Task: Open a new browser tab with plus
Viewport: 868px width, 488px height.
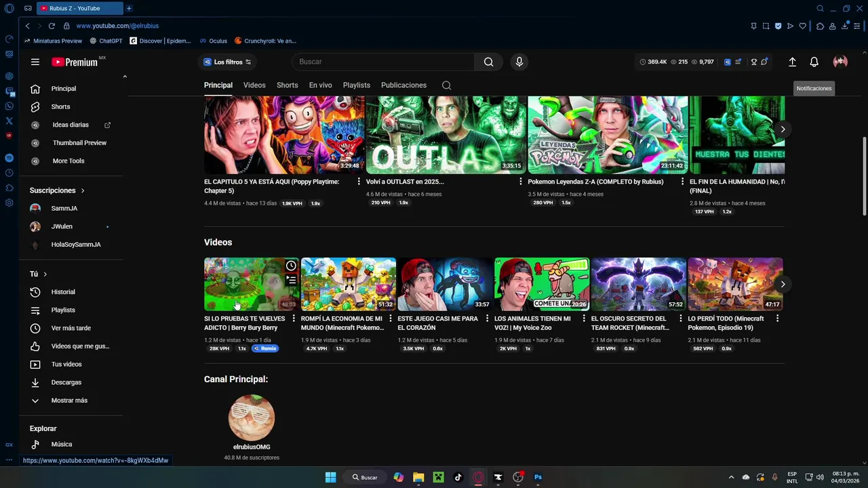Action: click(129, 8)
